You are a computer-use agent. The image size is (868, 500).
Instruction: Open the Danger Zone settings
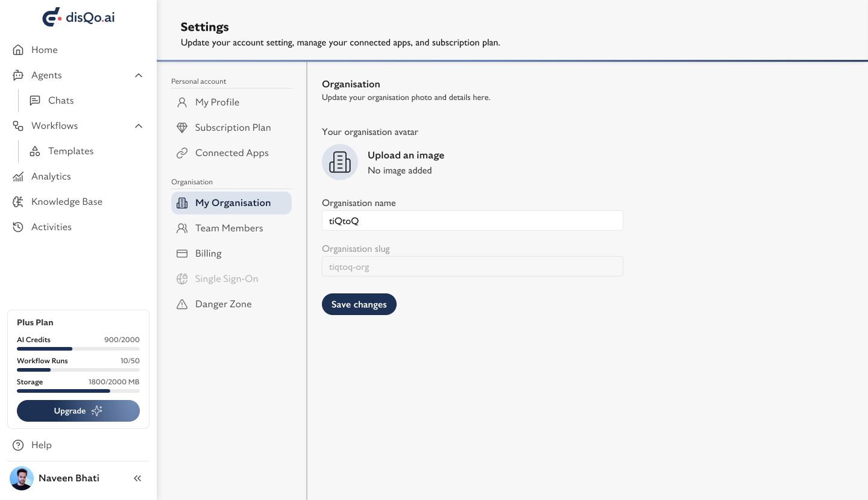click(x=231, y=304)
